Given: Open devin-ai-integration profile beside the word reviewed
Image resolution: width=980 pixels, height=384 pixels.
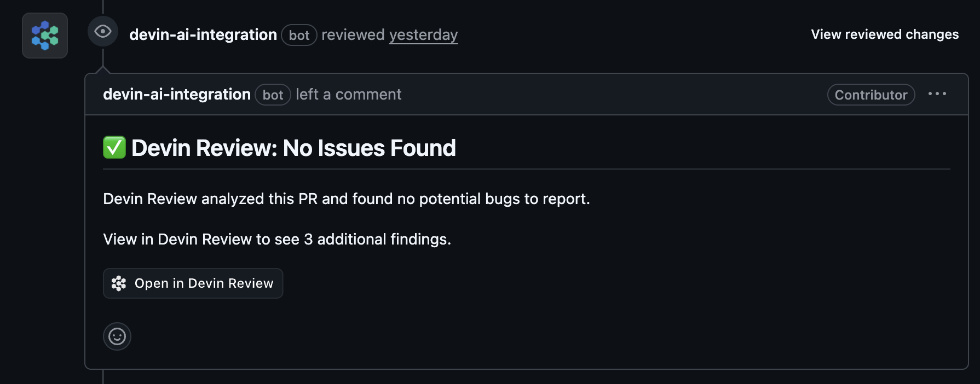Looking at the screenshot, I should (x=203, y=35).
